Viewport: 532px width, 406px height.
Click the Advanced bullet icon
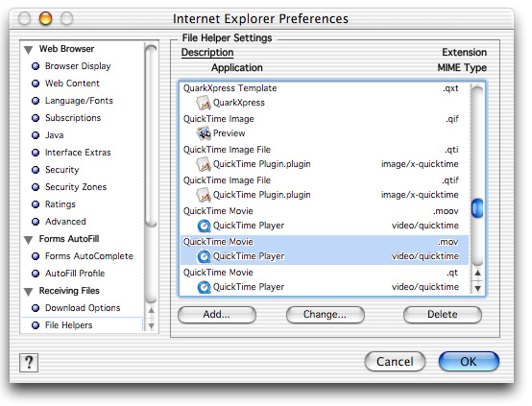[36, 222]
